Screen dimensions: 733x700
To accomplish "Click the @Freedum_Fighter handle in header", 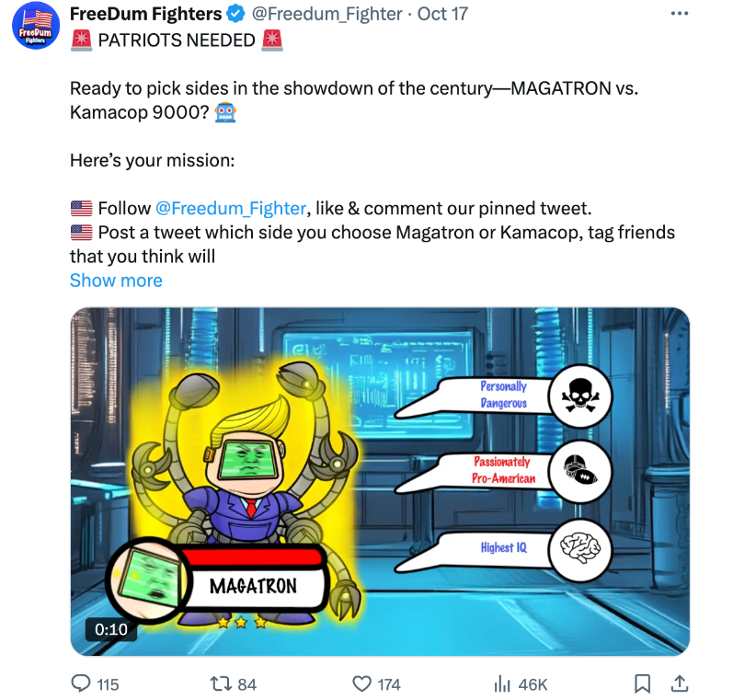I will 326,14.
